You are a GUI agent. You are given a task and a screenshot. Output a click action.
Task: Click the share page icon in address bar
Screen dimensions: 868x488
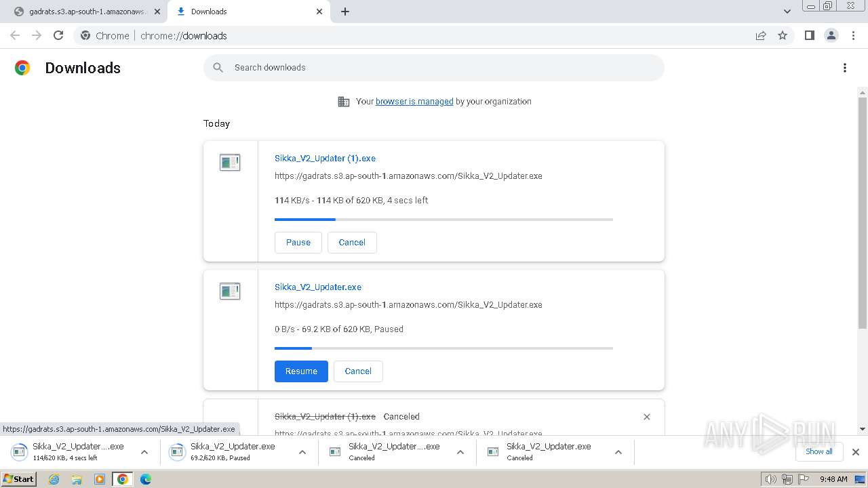click(761, 36)
